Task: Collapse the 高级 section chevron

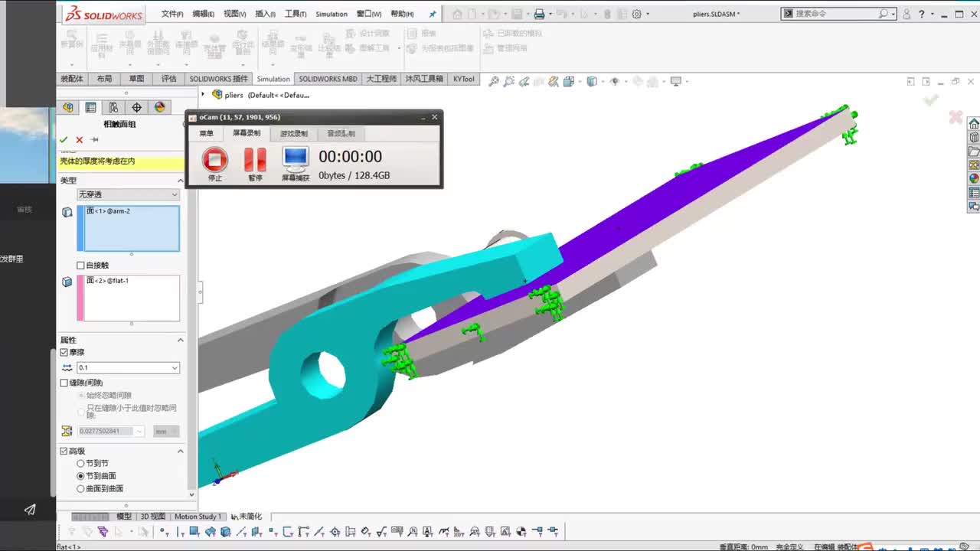Action: coord(181,452)
